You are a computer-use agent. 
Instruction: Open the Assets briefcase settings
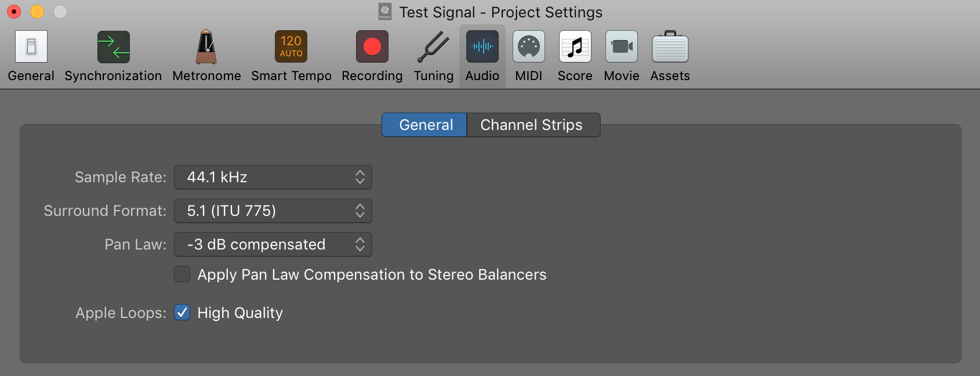tap(670, 47)
